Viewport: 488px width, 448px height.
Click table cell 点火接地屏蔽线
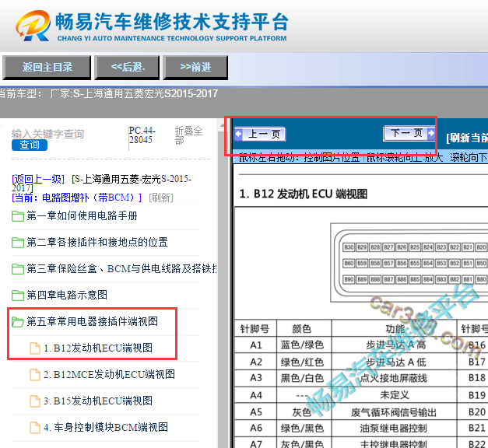[394, 379]
